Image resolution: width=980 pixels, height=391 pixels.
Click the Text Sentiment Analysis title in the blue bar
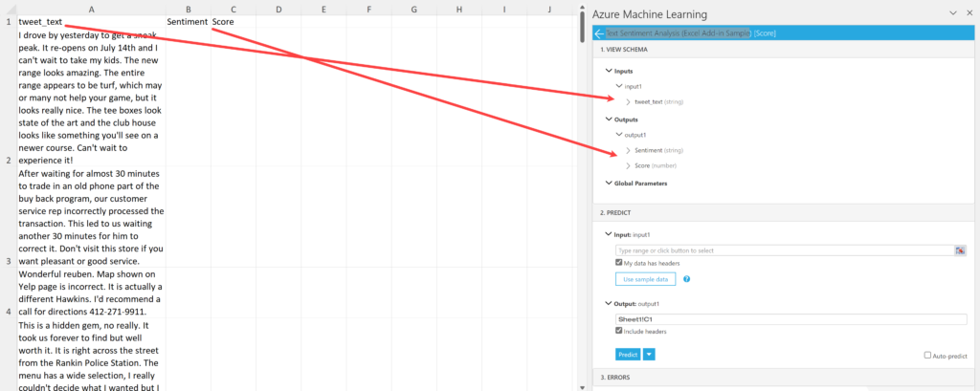tap(679, 33)
